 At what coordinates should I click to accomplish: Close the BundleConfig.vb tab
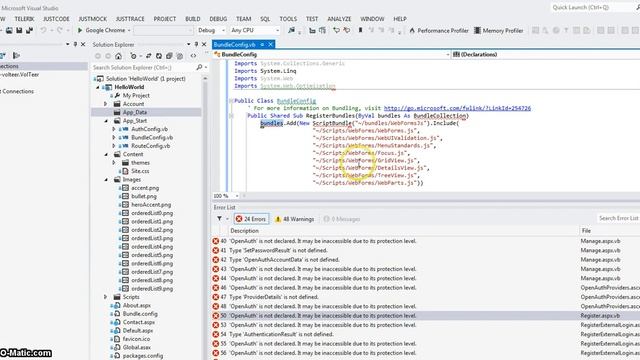(x=270, y=44)
